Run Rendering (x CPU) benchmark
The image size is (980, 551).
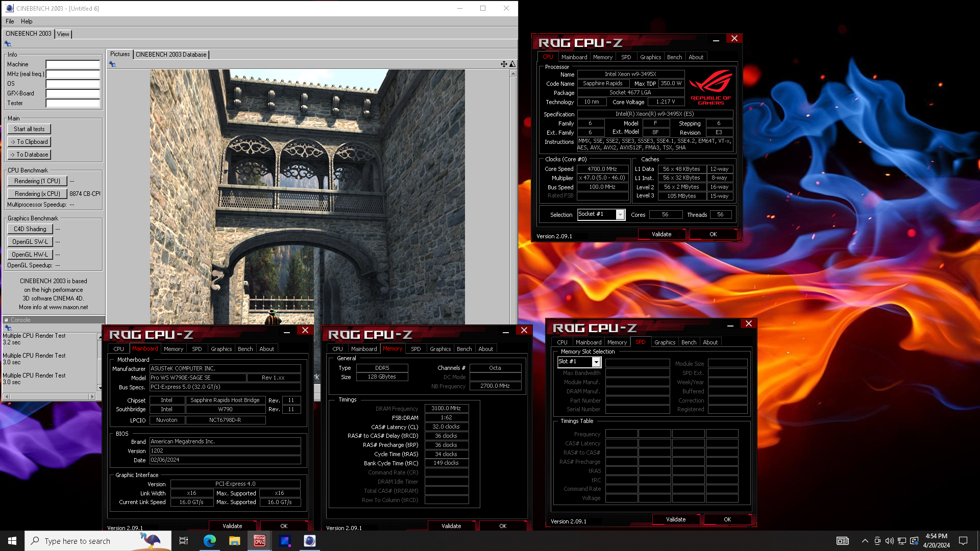(x=37, y=194)
